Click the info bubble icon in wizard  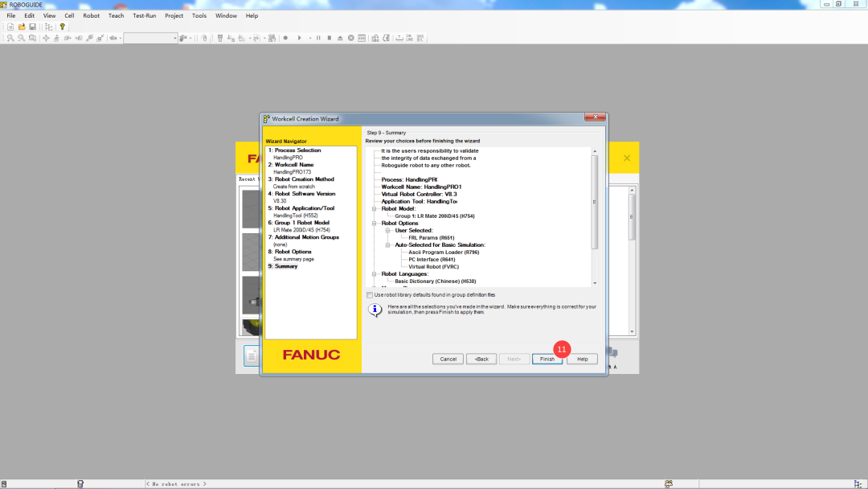tap(375, 310)
